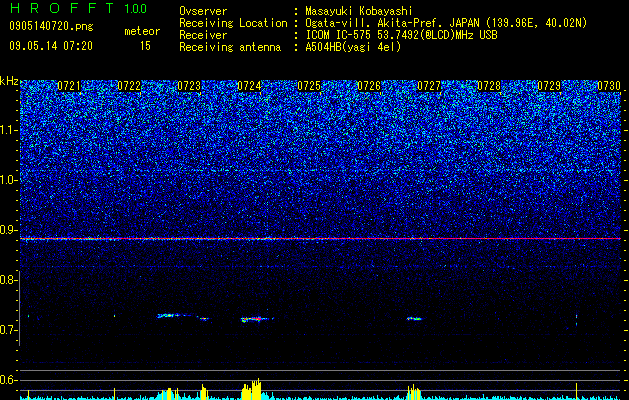The width and height of the screenshot is (629, 400).
Task: Select the 0905140720.png filename label
Action: [x=51, y=26]
